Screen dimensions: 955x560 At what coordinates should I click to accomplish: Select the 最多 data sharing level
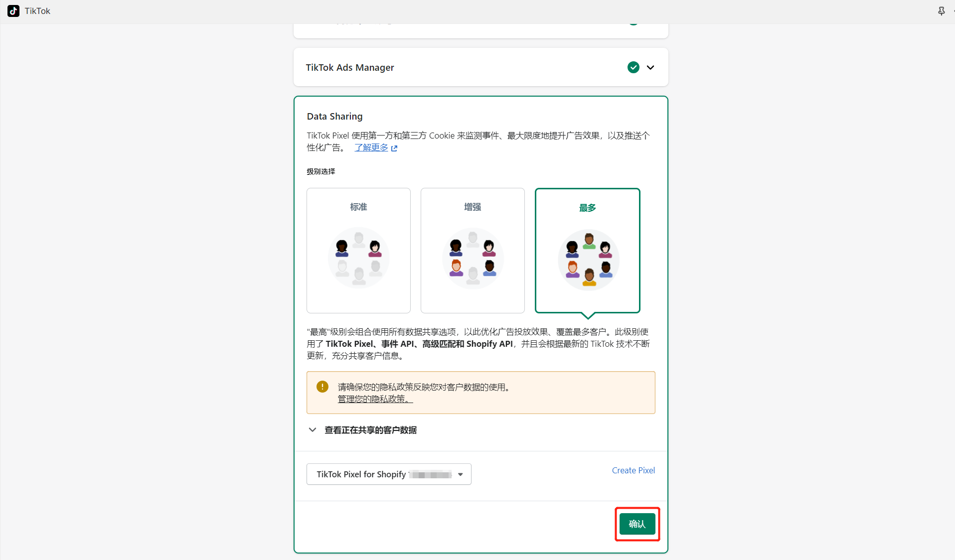tap(588, 251)
